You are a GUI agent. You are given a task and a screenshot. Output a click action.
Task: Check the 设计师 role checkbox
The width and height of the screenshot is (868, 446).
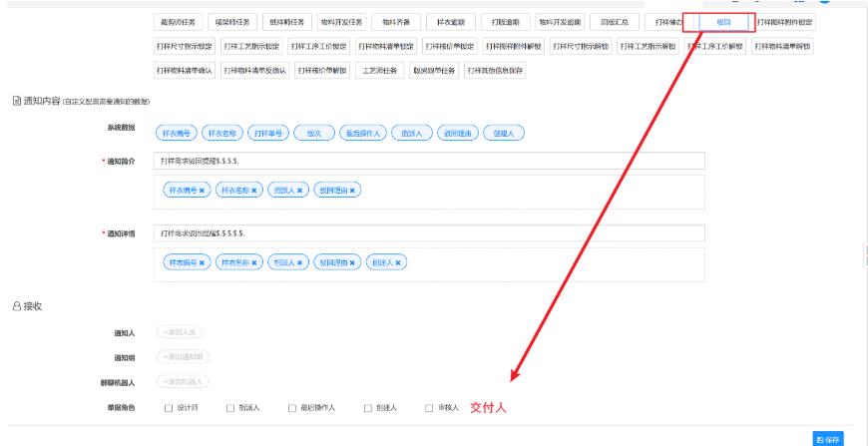(x=167, y=408)
